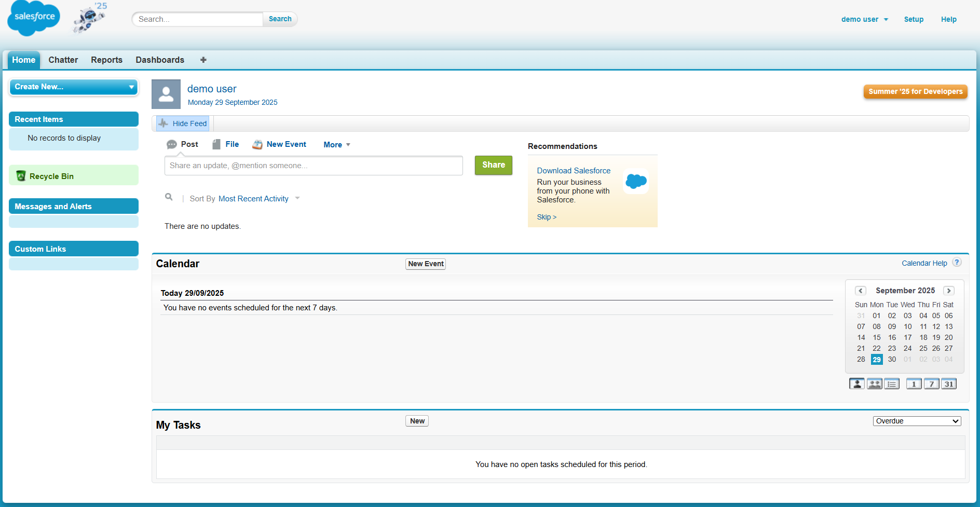Screen dimensions: 980x507
Task: Open the calendar list view icon
Action: tap(892, 384)
